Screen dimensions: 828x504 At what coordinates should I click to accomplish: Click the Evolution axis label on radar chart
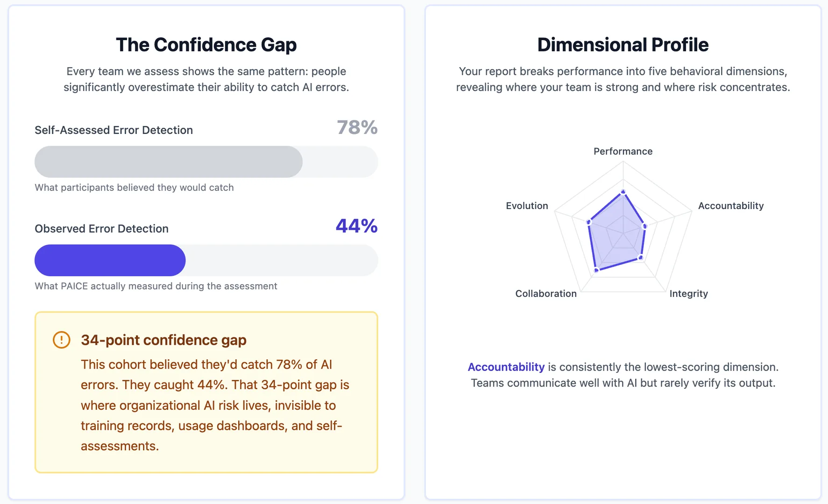click(x=527, y=206)
